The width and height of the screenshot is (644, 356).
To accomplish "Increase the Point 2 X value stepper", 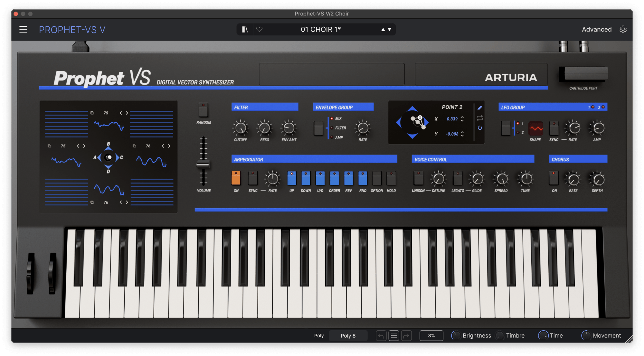I will (462, 117).
